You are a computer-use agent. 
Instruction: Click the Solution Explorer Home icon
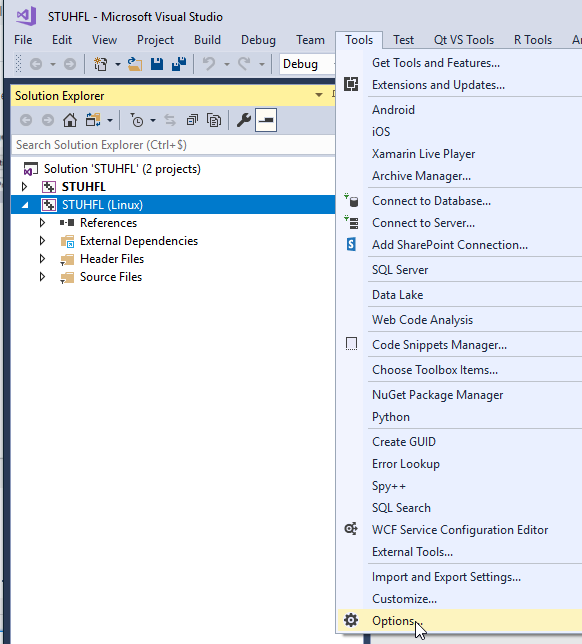[70, 120]
